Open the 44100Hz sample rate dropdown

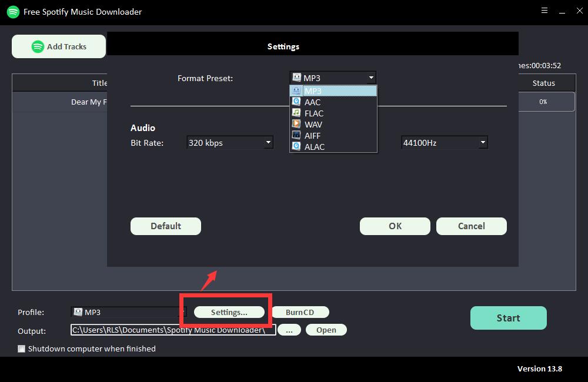(x=482, y=142)
